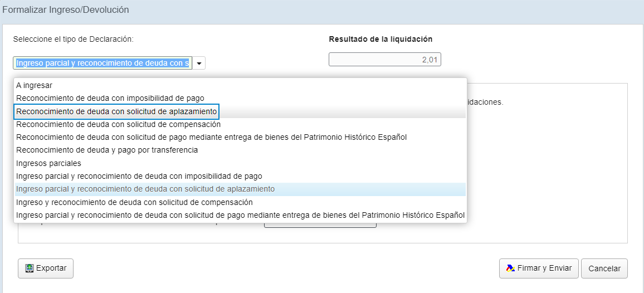The height and width of the screenshot is (293, 644).
Task: Click the declaration type combo box text field
Action: tap(103, 64)
